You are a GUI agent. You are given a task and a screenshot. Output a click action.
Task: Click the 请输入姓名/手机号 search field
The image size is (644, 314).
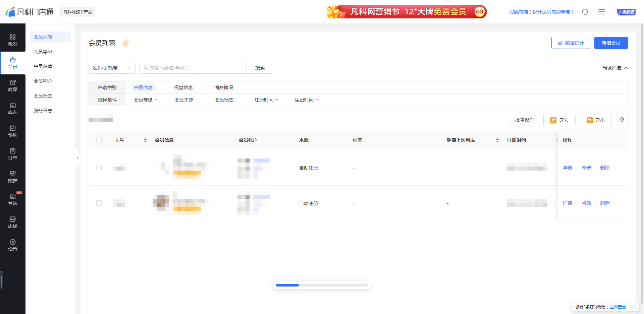[x=193, y=67]
